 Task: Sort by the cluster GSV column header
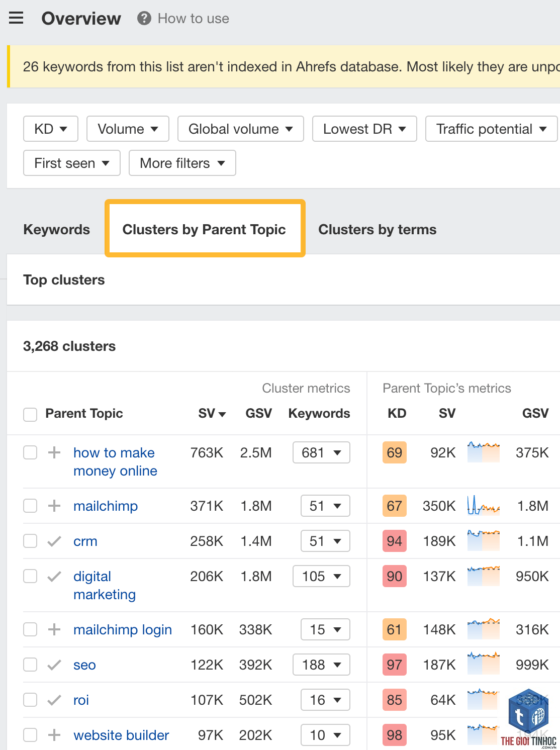click(x=258, y=413)
